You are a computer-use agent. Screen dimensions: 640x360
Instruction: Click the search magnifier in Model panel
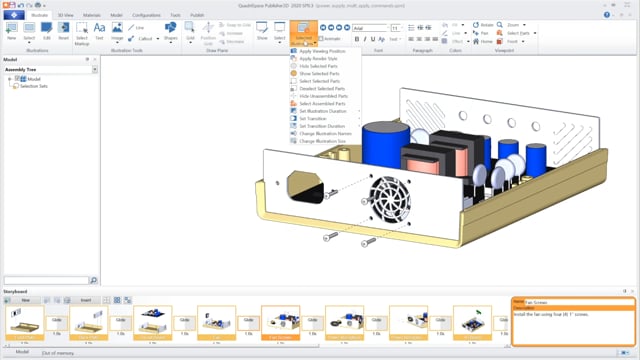click(x=93, y=280)
